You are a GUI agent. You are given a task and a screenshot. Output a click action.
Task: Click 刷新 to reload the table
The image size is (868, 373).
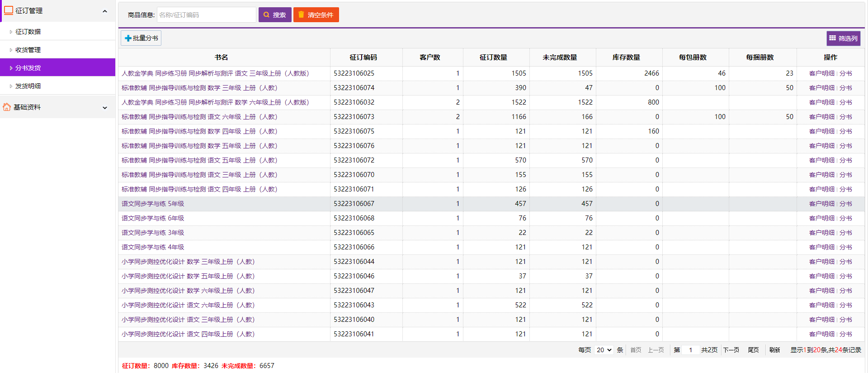tap(775, 350)
